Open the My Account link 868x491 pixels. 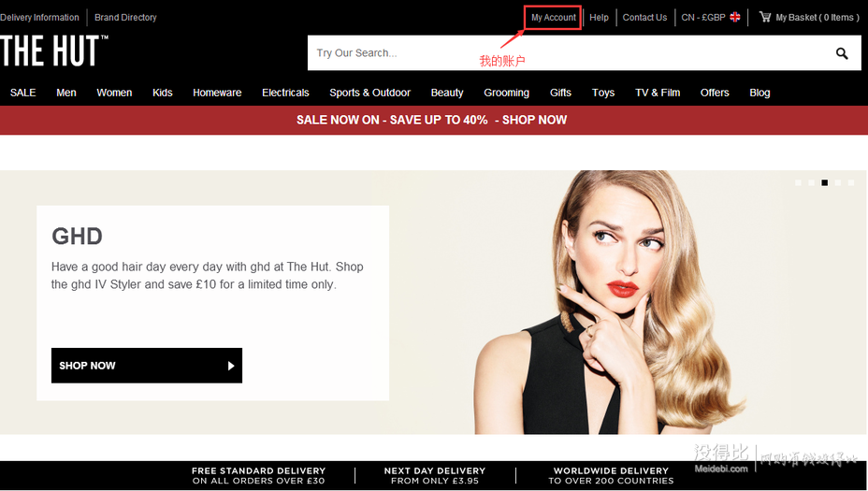(x=554, y=17)
